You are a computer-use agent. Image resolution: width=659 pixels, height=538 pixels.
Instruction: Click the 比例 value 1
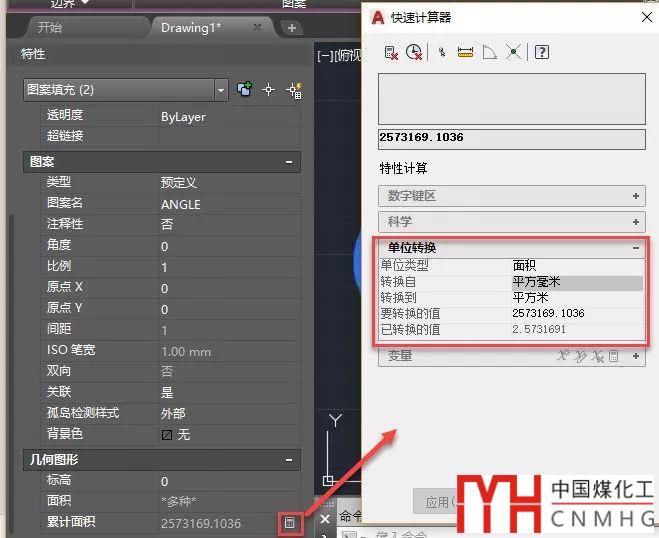pyautogui.click(x=229, y=267)
